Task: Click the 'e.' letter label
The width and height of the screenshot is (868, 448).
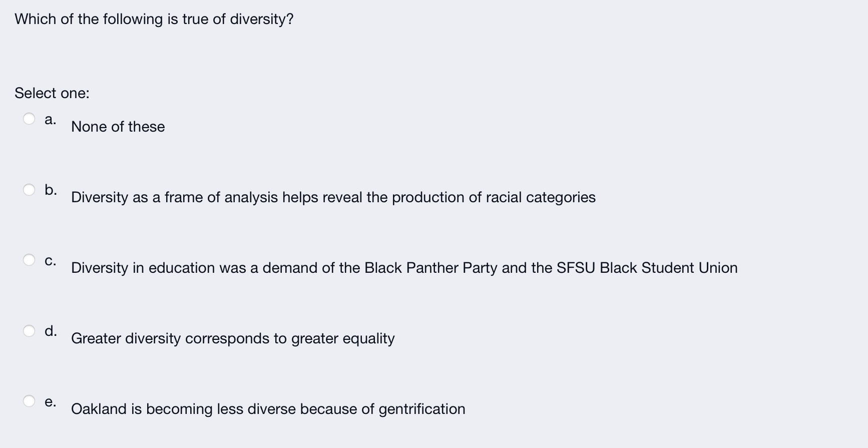Action: click(x=50, y=401)
